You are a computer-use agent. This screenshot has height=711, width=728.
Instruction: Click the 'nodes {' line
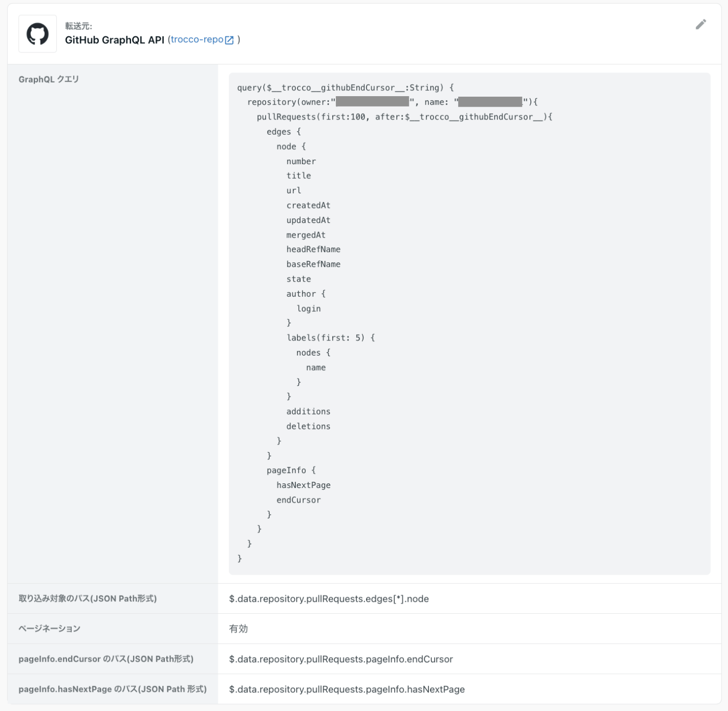(x=314, y=352)
